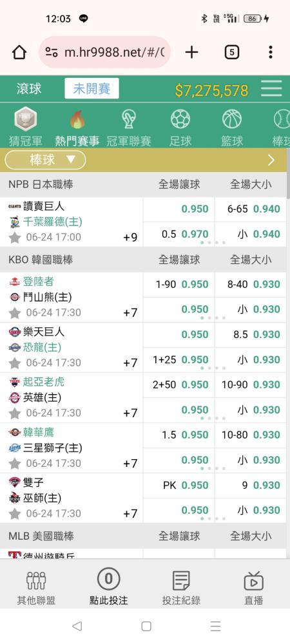Image resolution: width=290 pixels, height=644 pixels.
Task: Favorite the 讀賣巨人 match star
Action: tap(15, 238)
